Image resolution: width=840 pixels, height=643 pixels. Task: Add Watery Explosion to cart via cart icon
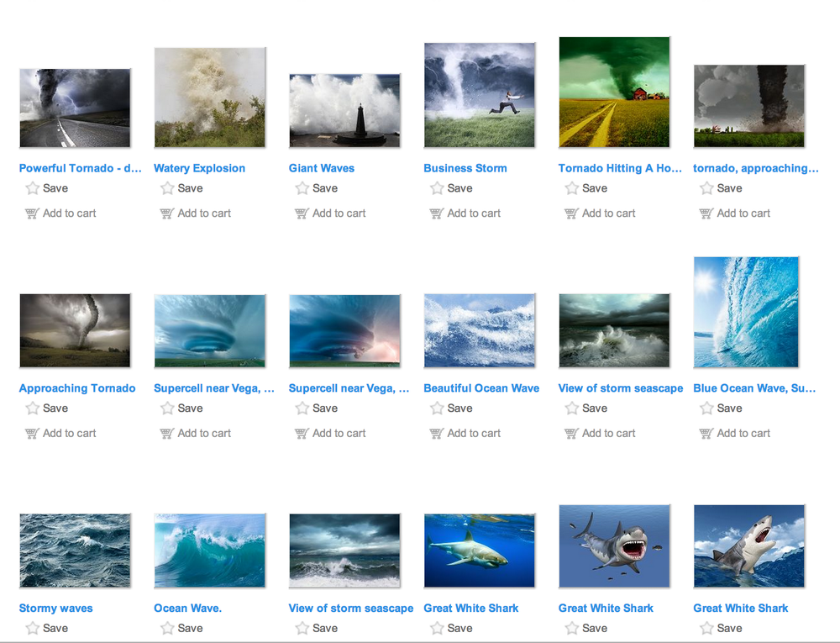[167, 213]
